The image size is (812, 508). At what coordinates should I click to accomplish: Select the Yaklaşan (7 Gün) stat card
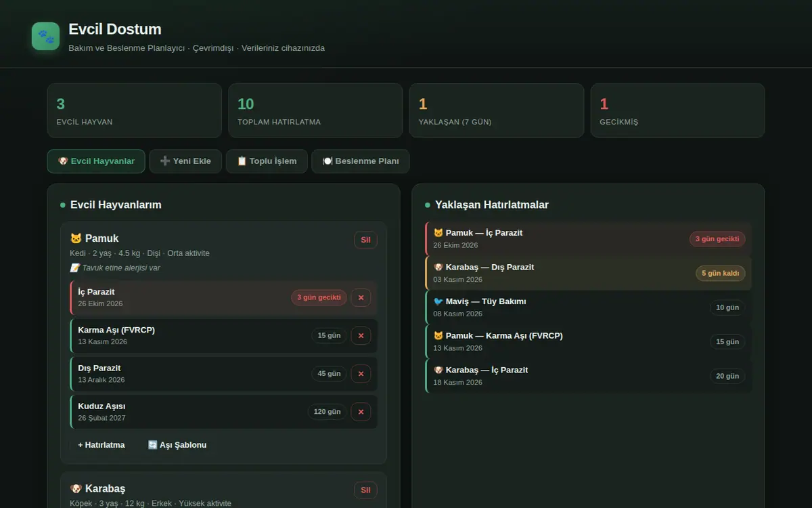coord(497,110)
